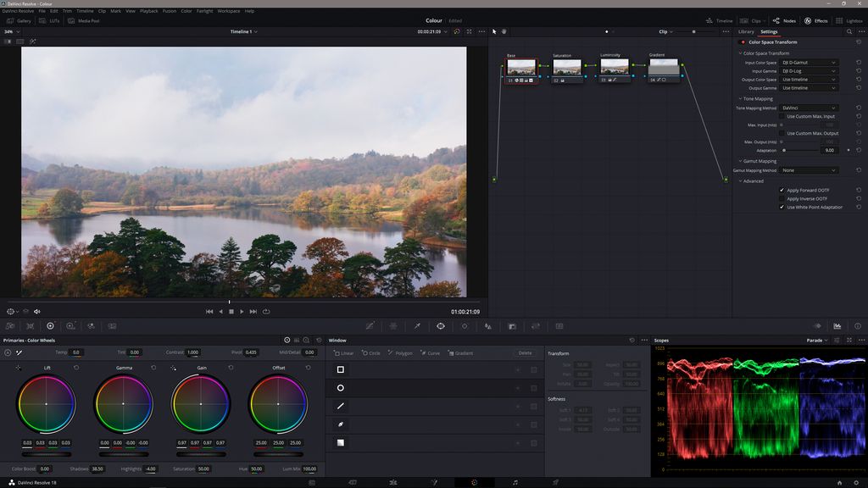The height and width of the screenshot is (488, 868).
Task: Select the Circle window shape tool
Action: coord(373,353)
